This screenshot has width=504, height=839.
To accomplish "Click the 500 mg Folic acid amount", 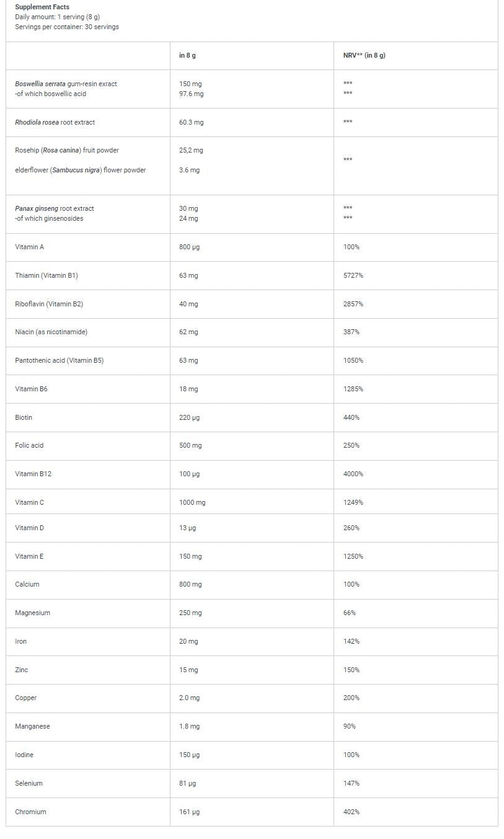I will click(190, 445).
